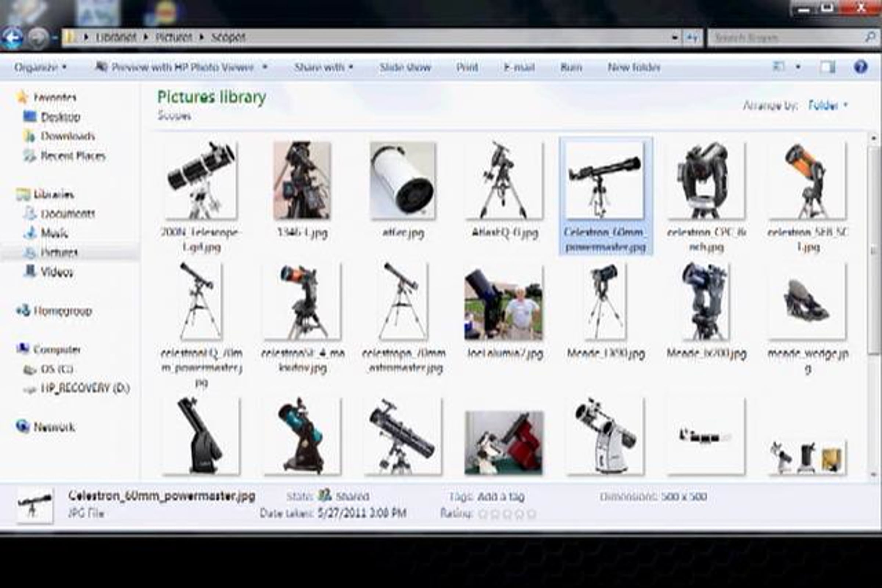
Task: Open the Downloads folder in sidebar
Action: tap(68, 136)
